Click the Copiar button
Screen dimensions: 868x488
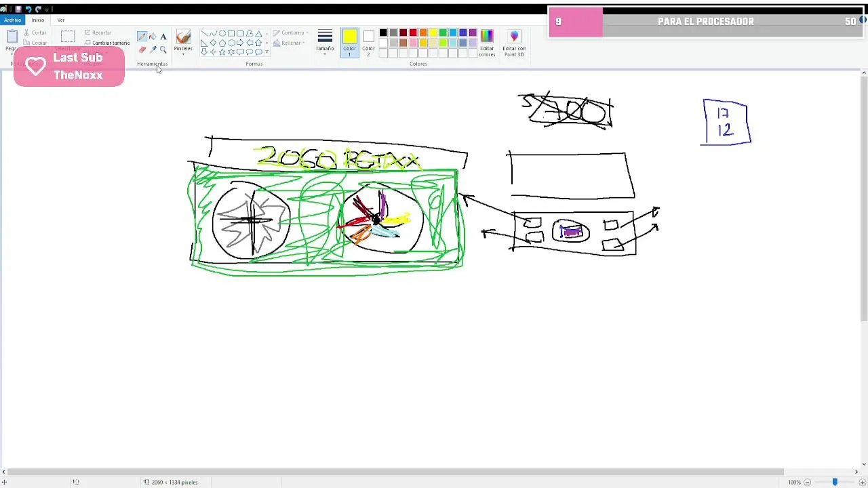tap(35, 43)
